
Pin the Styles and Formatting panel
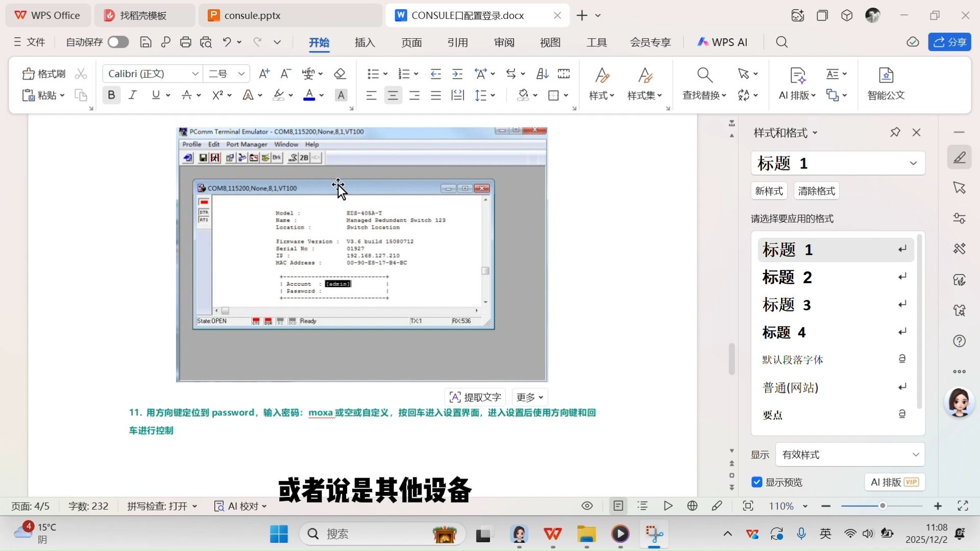tap(895, 133)
